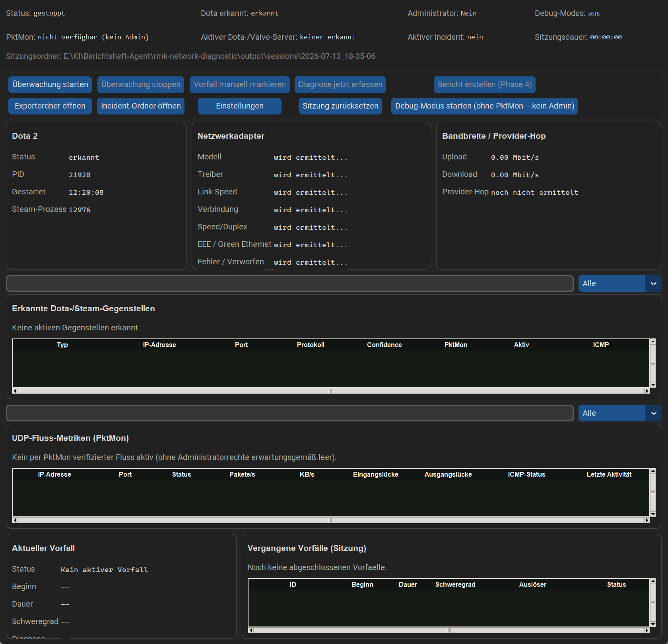Click Sitzung zurücksetzen button
Screen dimensions: 668x644
coord(340,106)
